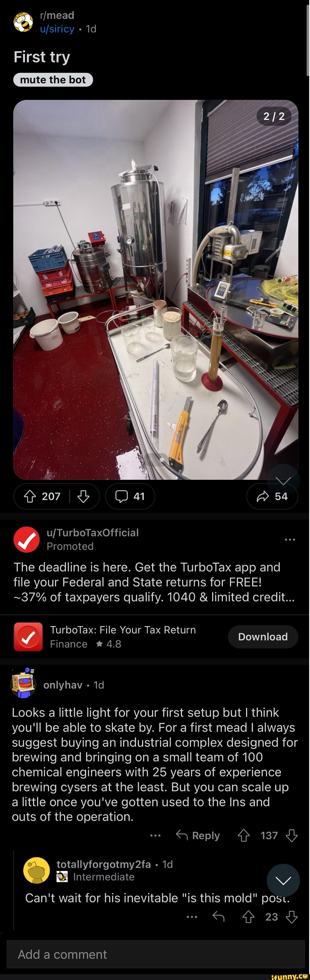Open r/mead subreddit avatar icon
Image resolution: width=310 pixels, height=980 pixels.
coord(23,22)
